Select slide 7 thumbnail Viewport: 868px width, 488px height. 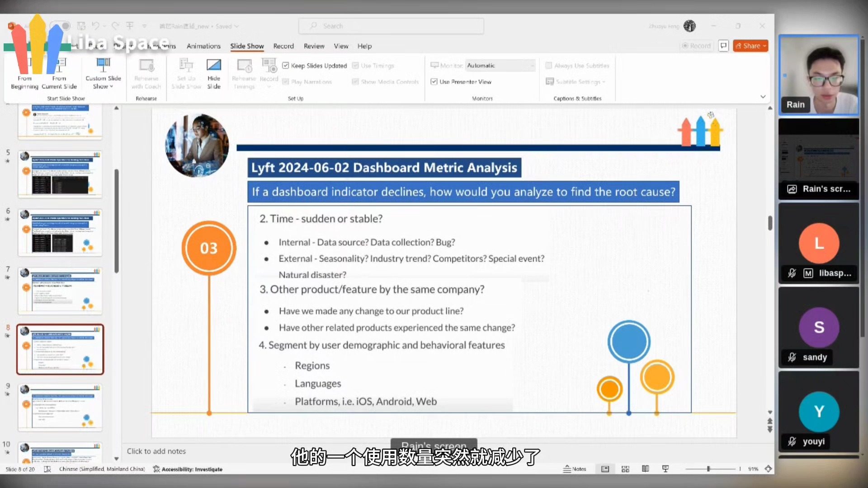coord(60,291)
